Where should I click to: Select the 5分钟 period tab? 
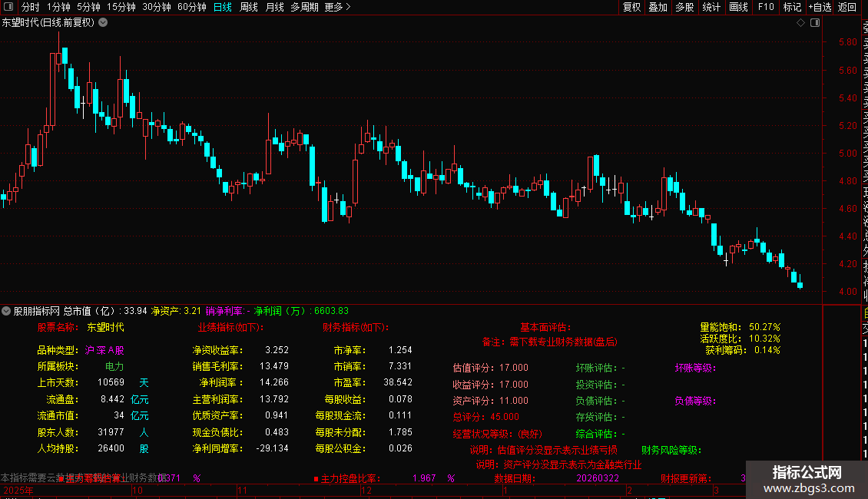88,7
